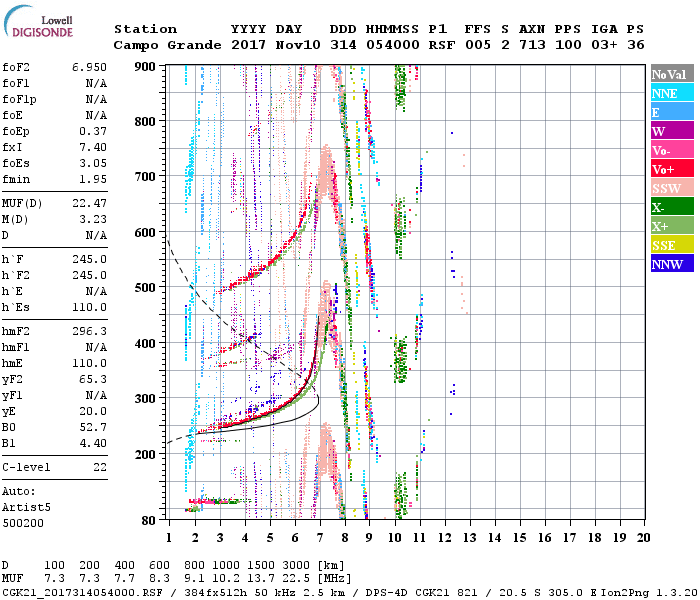Select the NoVal gray legend swatch
The width and height of the screenshot is (700, 600).
tap(671, 74)
